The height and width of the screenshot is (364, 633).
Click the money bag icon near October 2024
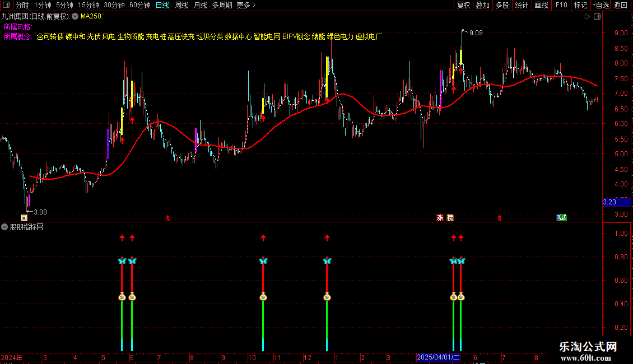263,297
